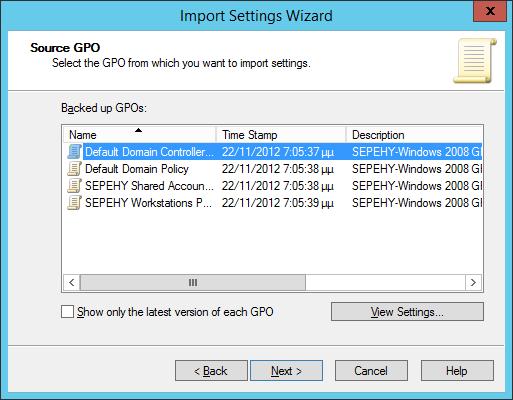Cancel the Import Settings Wizard
This screenshot has width=513, height=400.
(x=371, y=370)
